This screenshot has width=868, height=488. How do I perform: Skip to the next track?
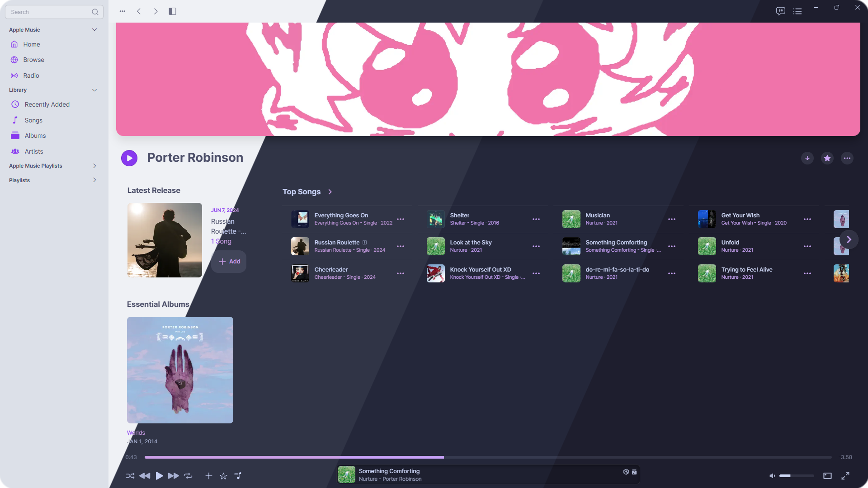tap(173, 476)
